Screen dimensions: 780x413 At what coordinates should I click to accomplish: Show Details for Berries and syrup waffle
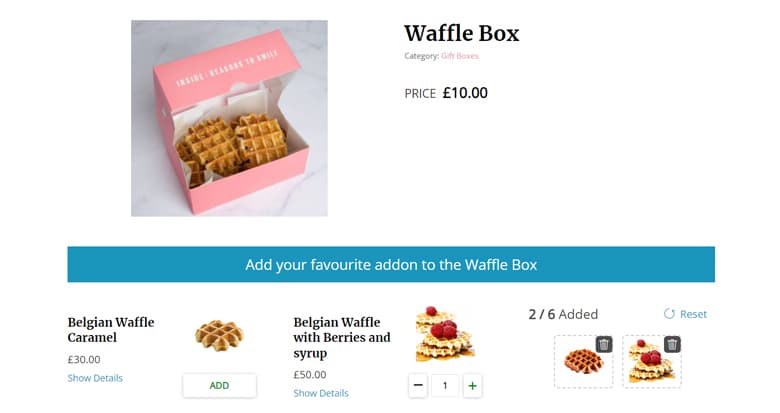click(x=321, y=393)
